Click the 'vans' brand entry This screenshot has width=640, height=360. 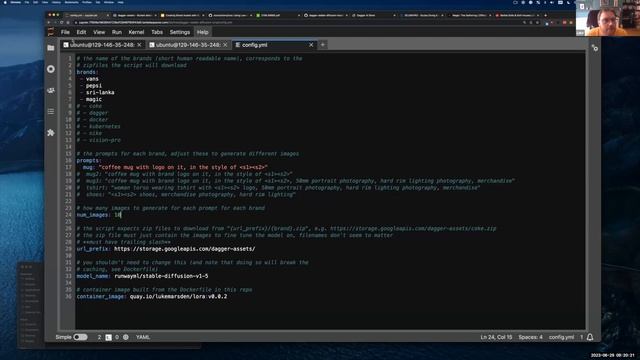[92, 79]
